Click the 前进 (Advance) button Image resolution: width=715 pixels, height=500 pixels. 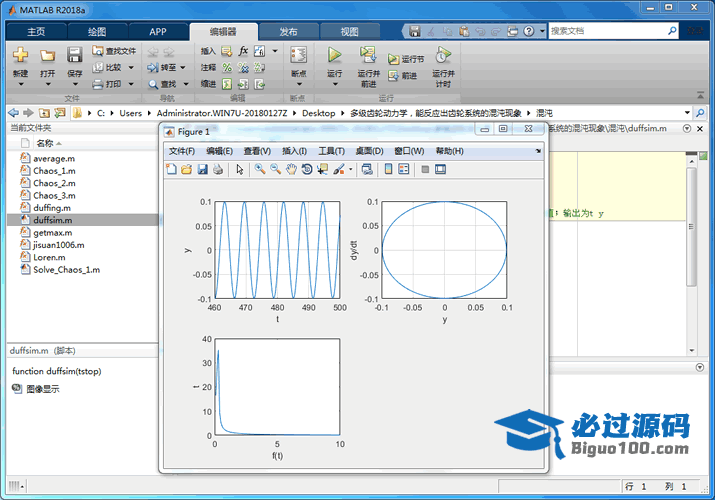(x=403, y=76)
